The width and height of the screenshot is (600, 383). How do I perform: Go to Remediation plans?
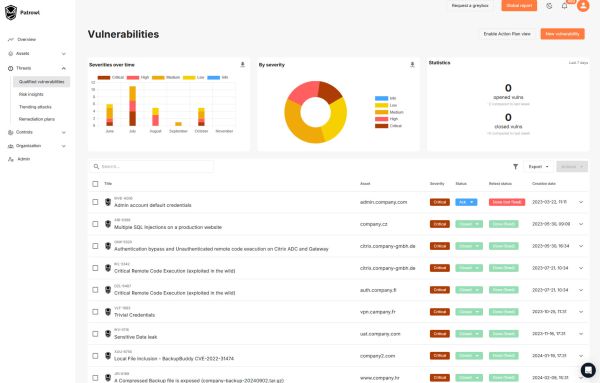click(x=37, y=119)
